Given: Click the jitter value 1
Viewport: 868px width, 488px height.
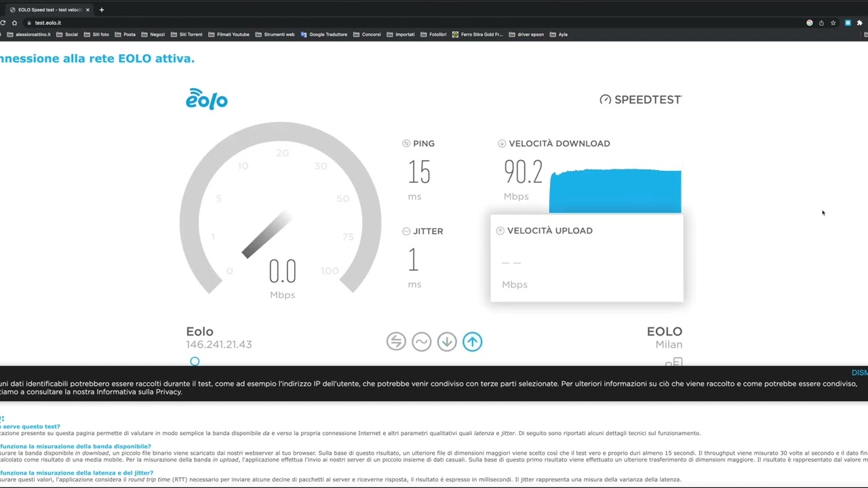Looking at the screenshot, I should coord(414,260).
